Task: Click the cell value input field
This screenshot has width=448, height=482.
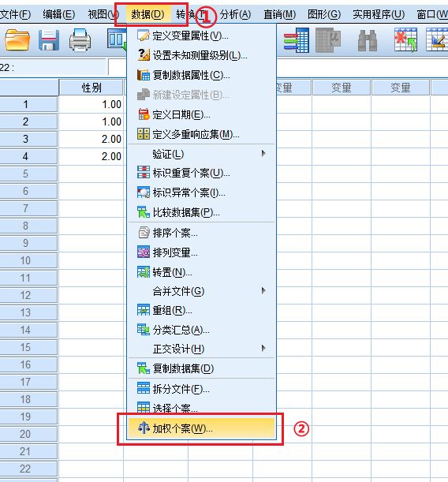Action: click(117, 67)
